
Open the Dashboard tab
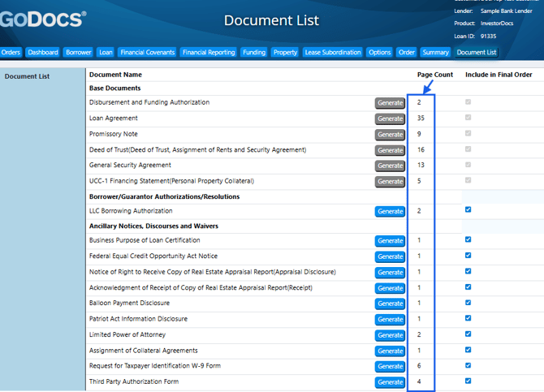tap(42, 53)
